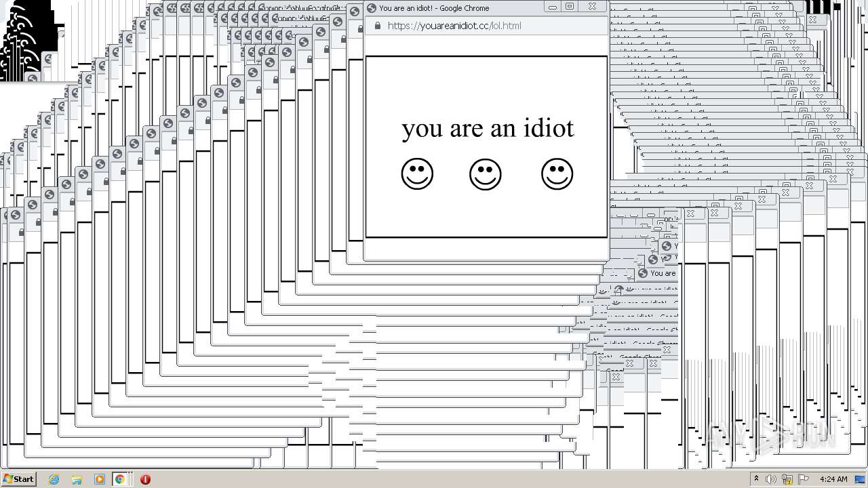Click the Google Chrome taskbar icon
This screenshot has height=488, width=868.
(120, 479)
